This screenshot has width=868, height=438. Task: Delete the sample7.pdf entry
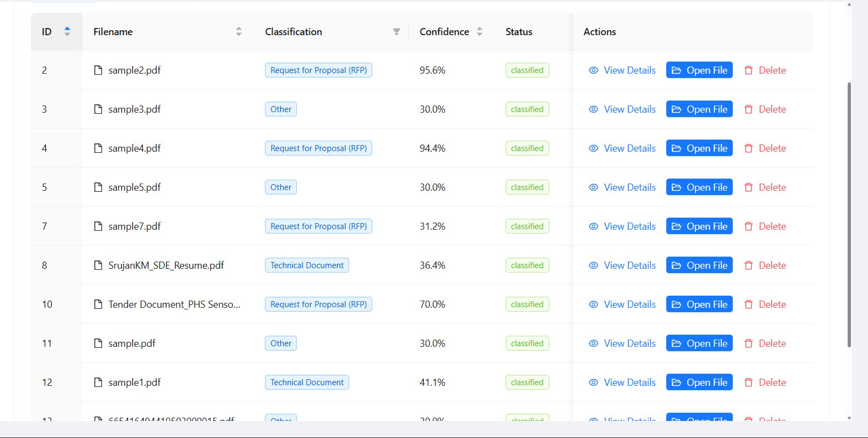pyautogui.click(x=765, y=226)
